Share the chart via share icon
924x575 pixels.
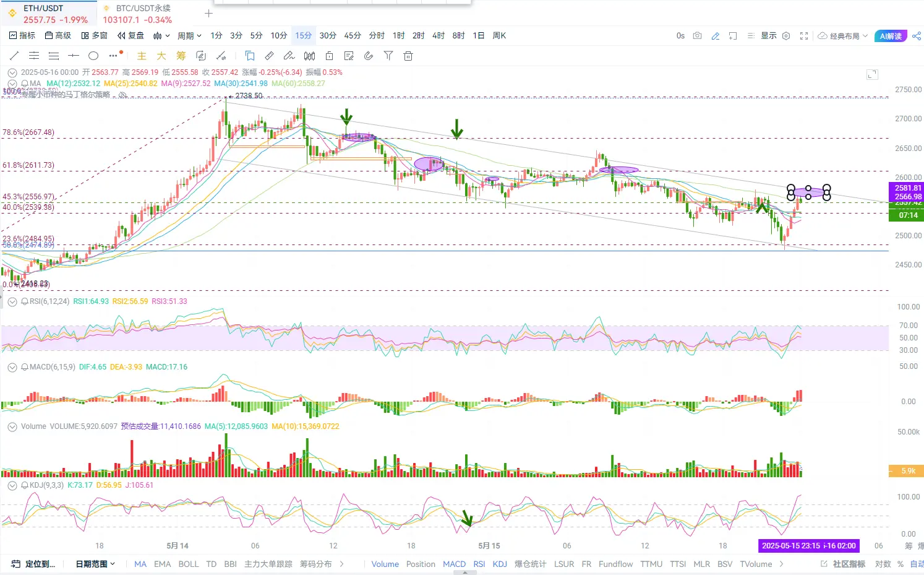click(917, 36)
